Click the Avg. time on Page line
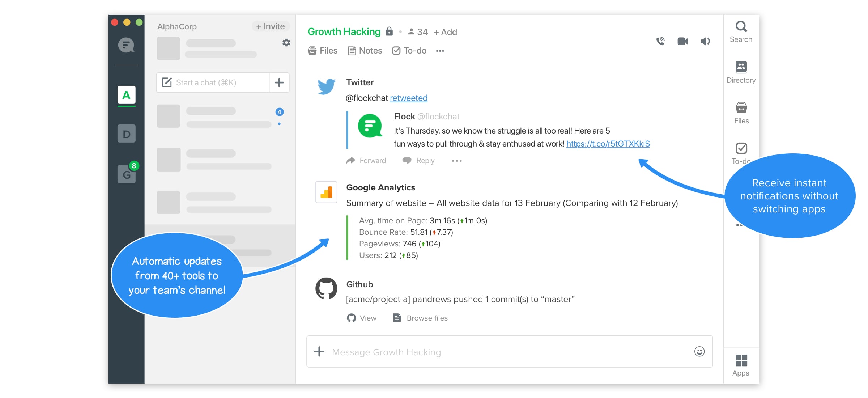868x398 pixels. 423,221
